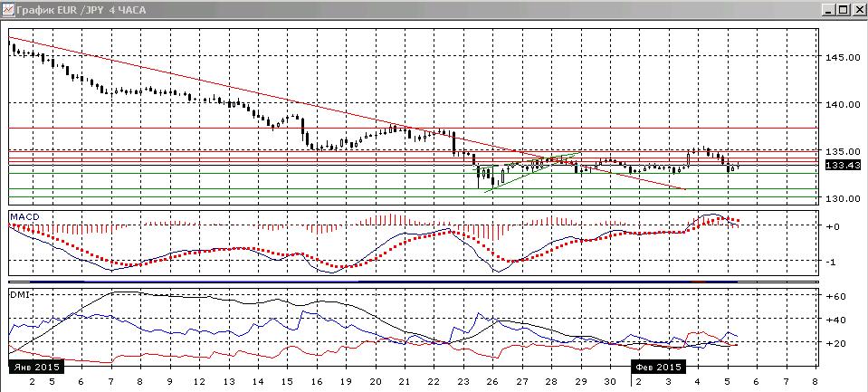Click date 16 on the time axis
The width and height of the screenshot is (868, 392).
point(317,382)
